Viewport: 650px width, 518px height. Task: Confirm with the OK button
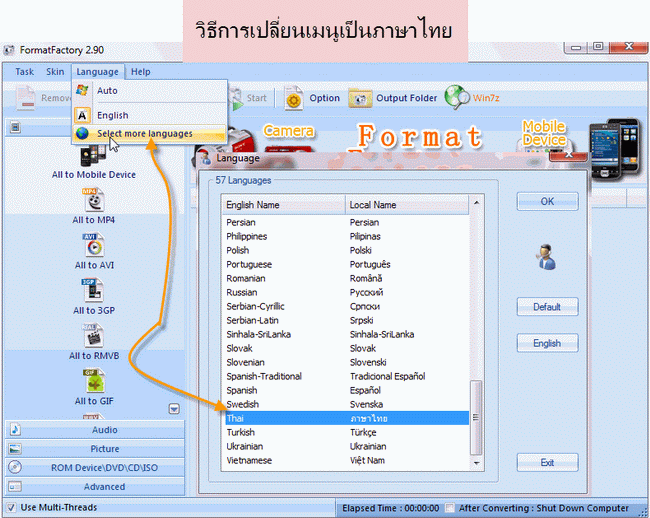pyautogui.click(x=547, y=201)
